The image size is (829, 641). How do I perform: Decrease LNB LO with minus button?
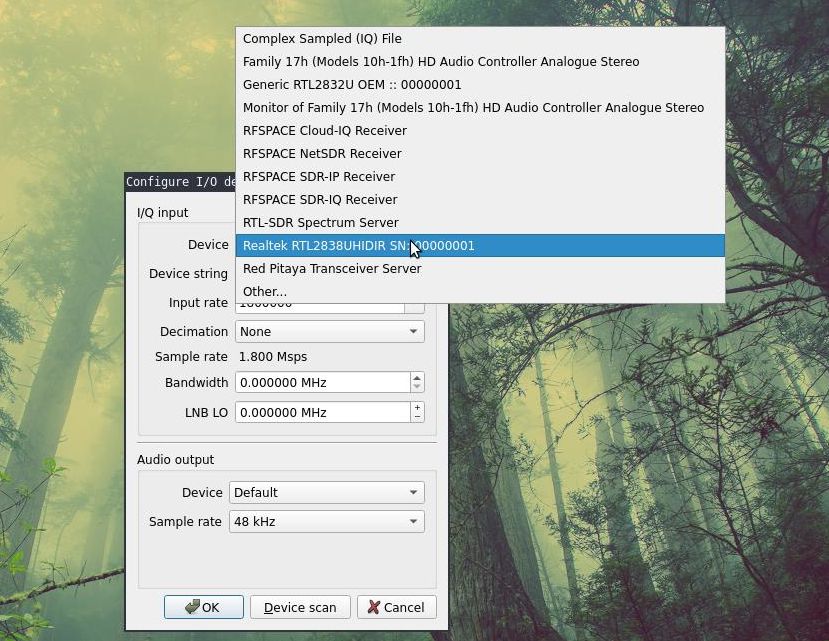417,417
